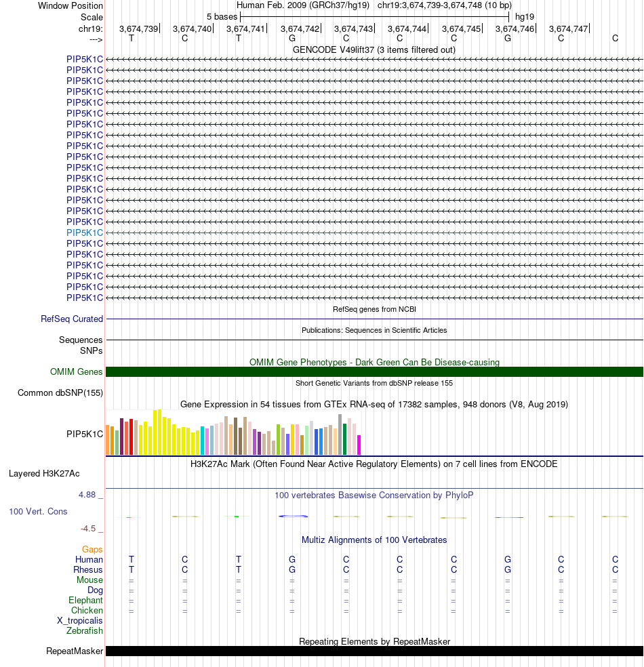The image size is (644, 667).
Task: Click the "100 Vert. Cons" track label
Action: click(38, 511)
